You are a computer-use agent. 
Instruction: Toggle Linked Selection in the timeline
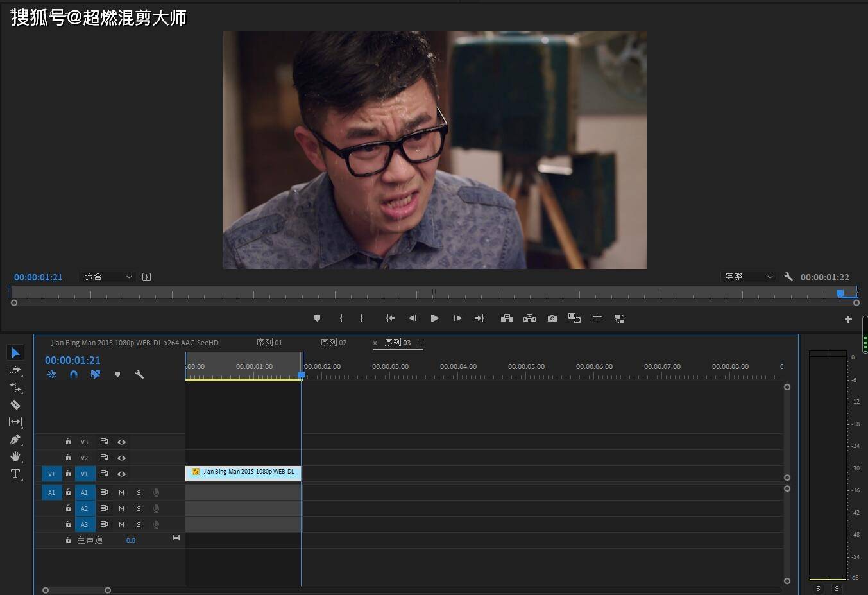click(96, 374)
